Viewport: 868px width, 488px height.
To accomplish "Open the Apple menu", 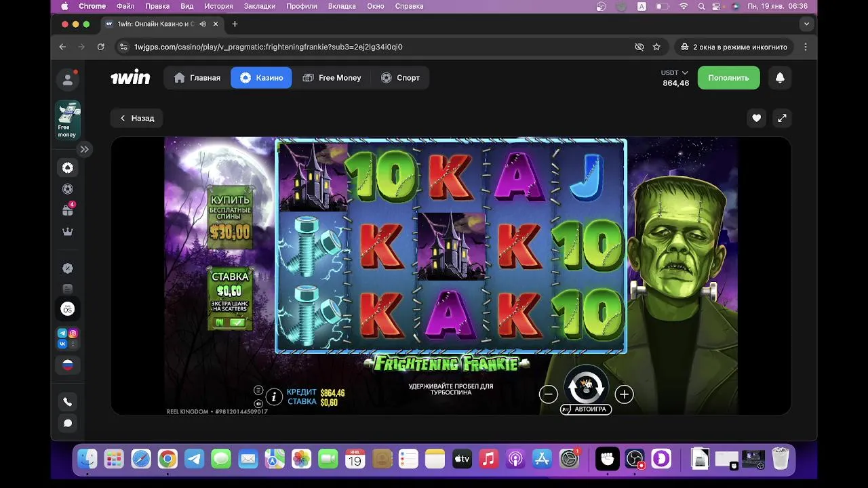I will 65,6.
